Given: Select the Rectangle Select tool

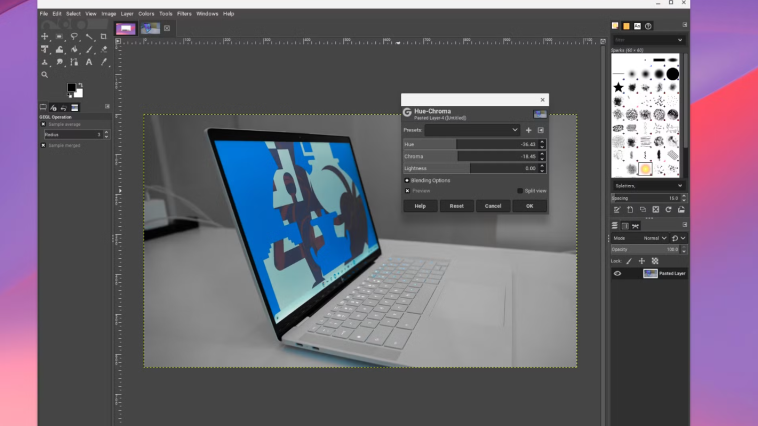Looking at the screenshot, I should (x=59, y=36).
